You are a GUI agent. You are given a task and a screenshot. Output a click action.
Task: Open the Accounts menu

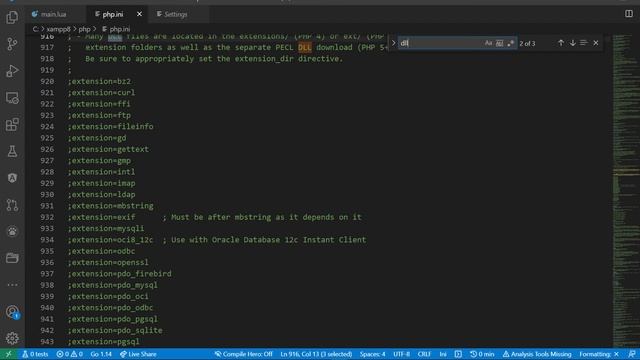(x=12, y=312)
